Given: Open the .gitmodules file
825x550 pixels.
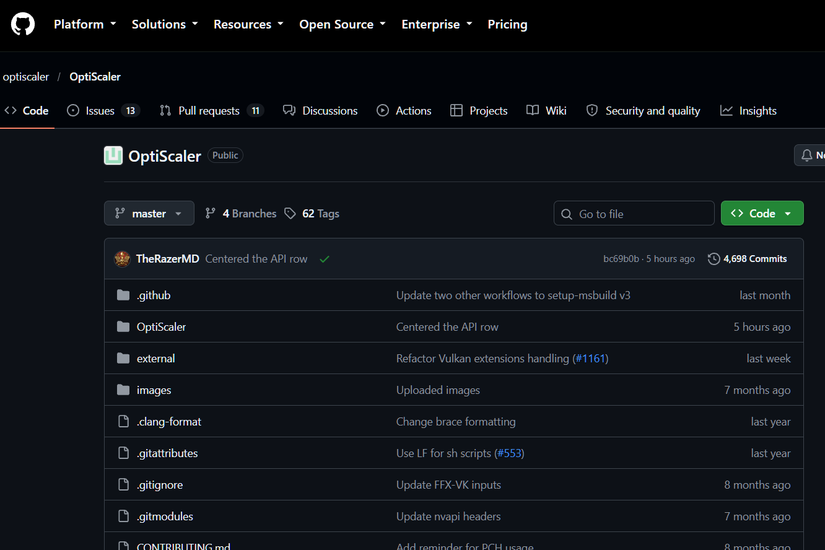Looking at the screenshot, I should pos(165,516).
